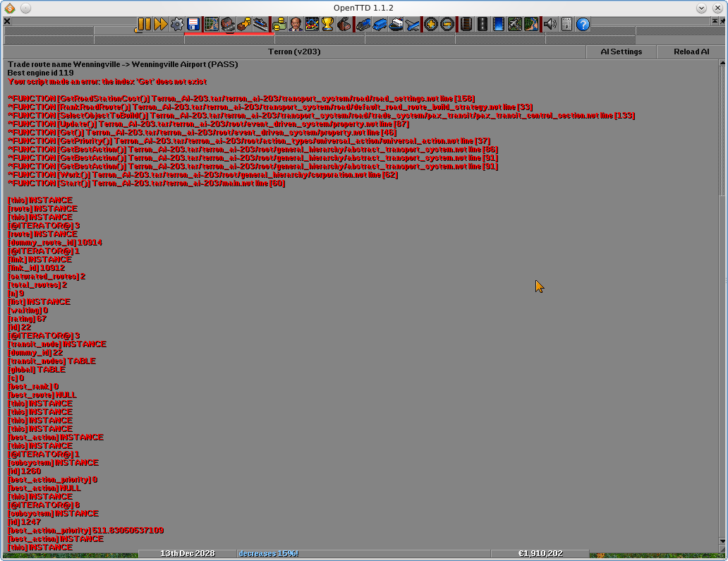Screen dimensions: 728x561
Task: Open the station list
Action: point(260,24)
